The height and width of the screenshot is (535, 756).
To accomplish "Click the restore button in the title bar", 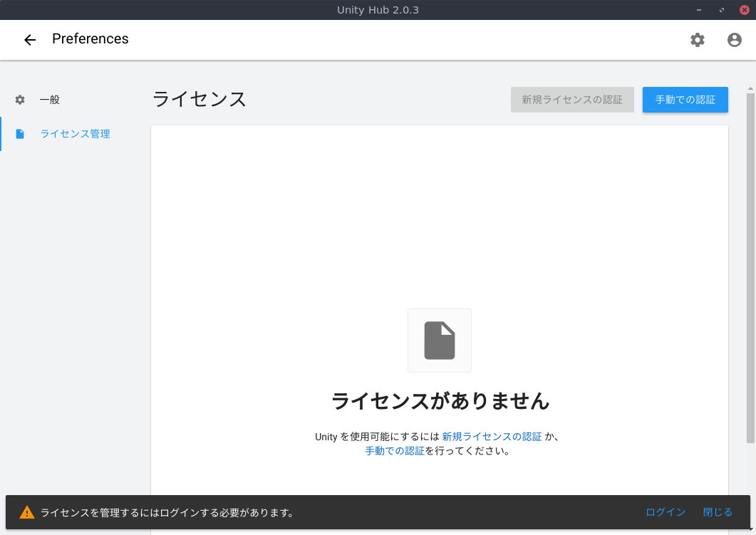I will click(x=720, y=9).
